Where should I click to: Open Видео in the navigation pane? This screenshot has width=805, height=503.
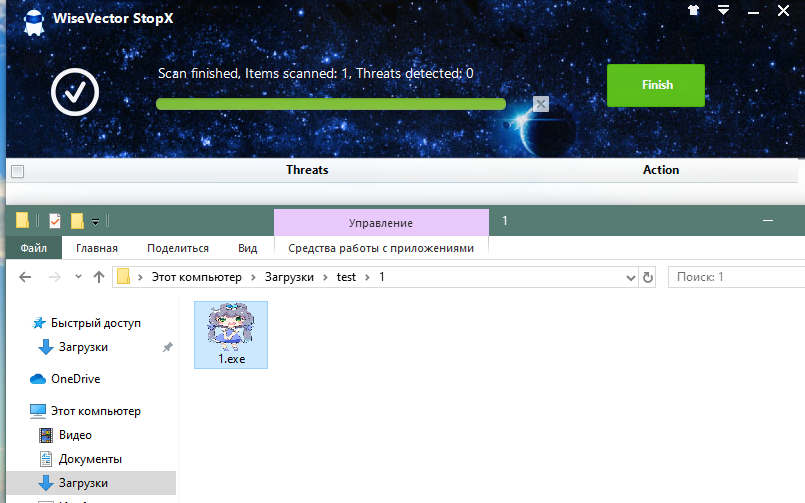[x=75, y=435]
